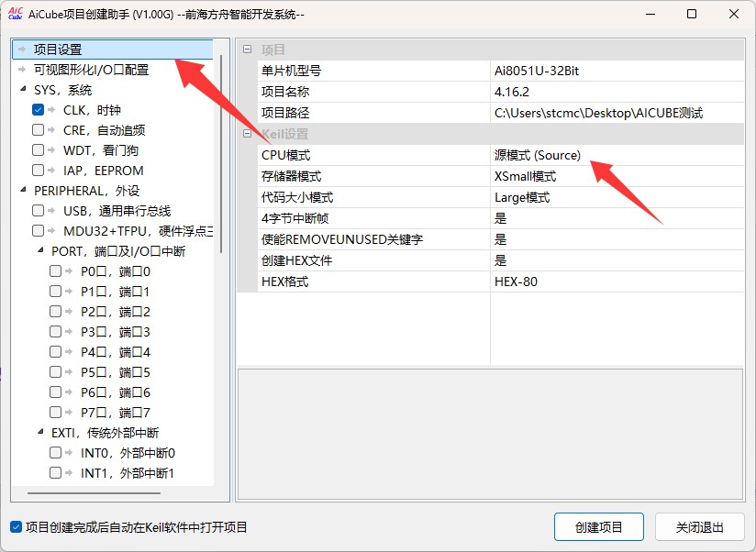Edit the 项目路径 value field
Viewport: 756px width, 552px height.
click(x=617, y=113)
